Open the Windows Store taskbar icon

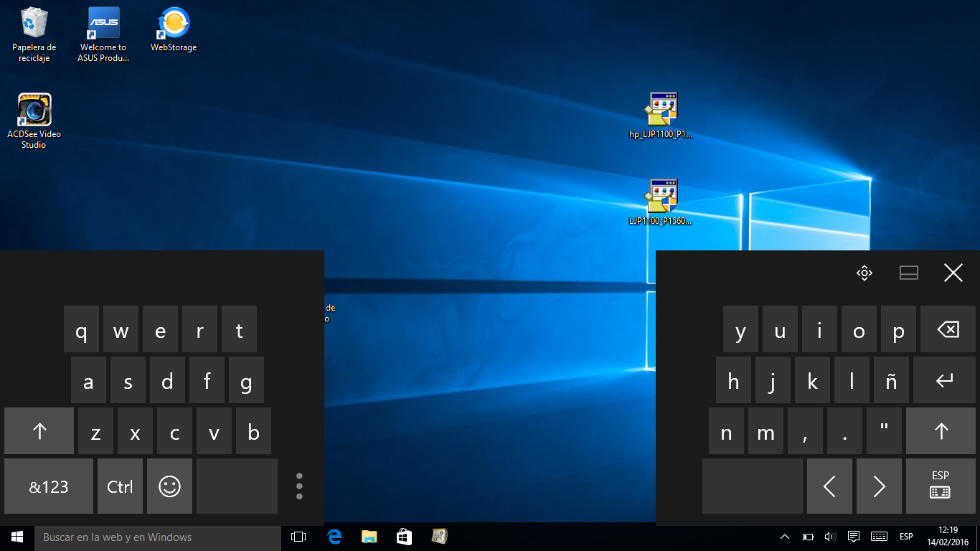click(x=404, y=537)
